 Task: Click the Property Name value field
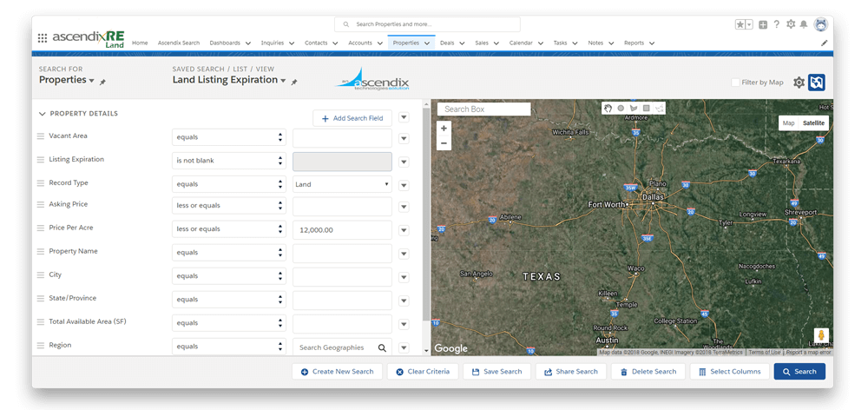(342, 253)
